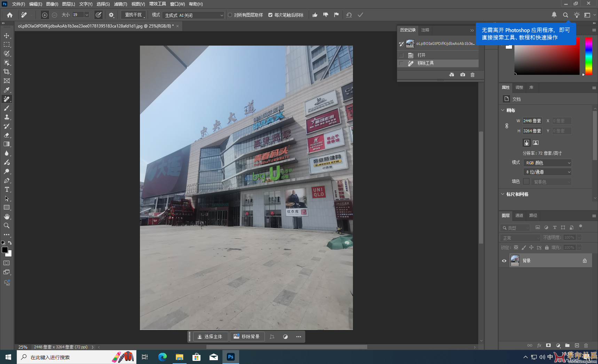This screenshot has height=364, width=598.
Task: Expand History panel collapse arrows
Action: tap(472, 30)
